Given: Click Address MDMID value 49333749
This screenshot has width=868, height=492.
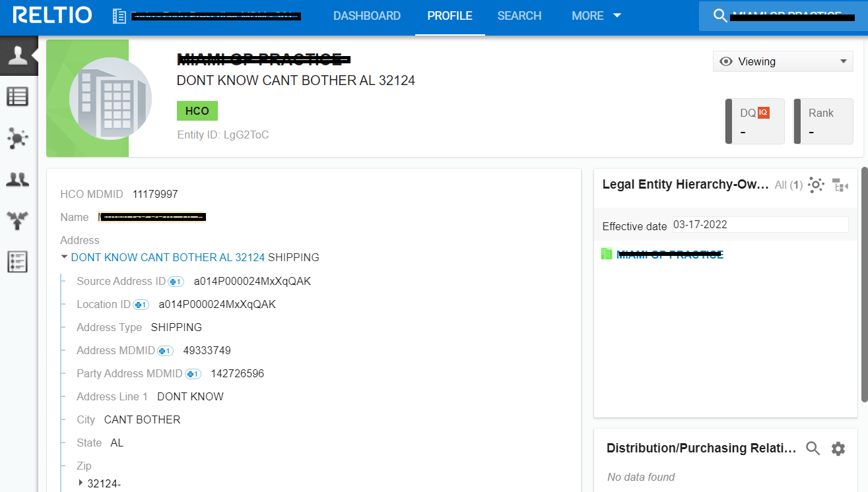Looking at the screenshot, I should point(207,351).
